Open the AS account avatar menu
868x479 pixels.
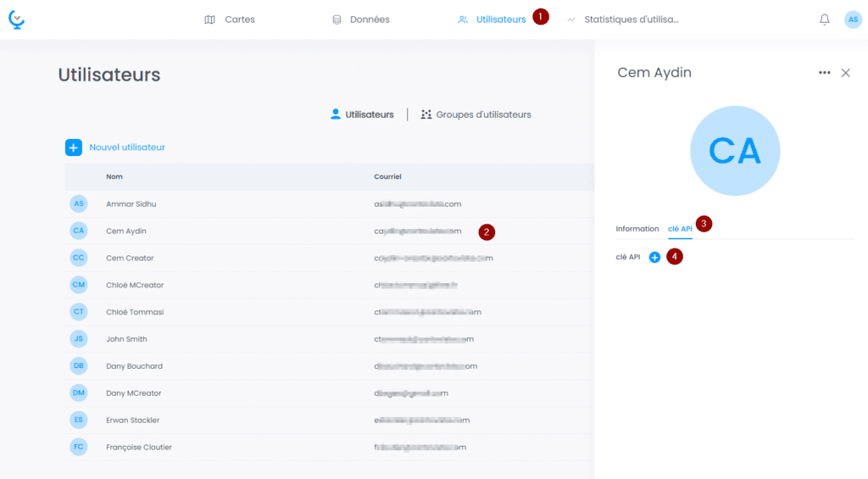point(853,19)
